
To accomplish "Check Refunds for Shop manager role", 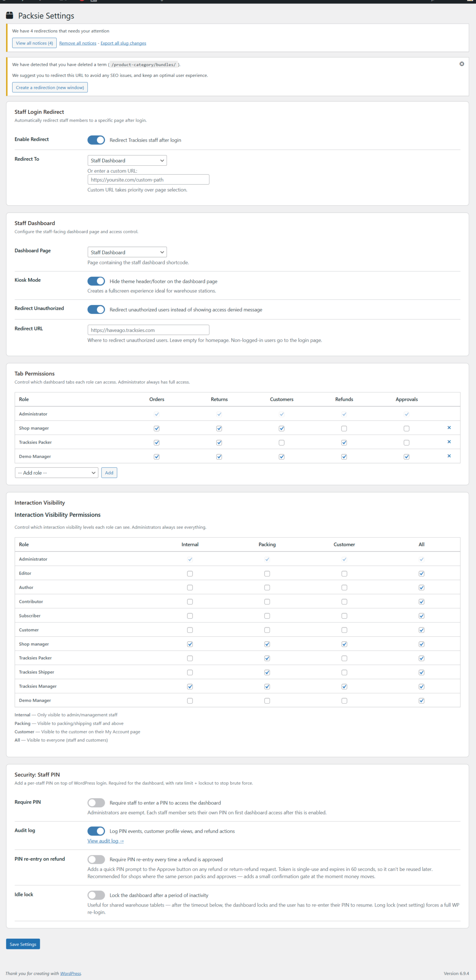I will (344, 428).
